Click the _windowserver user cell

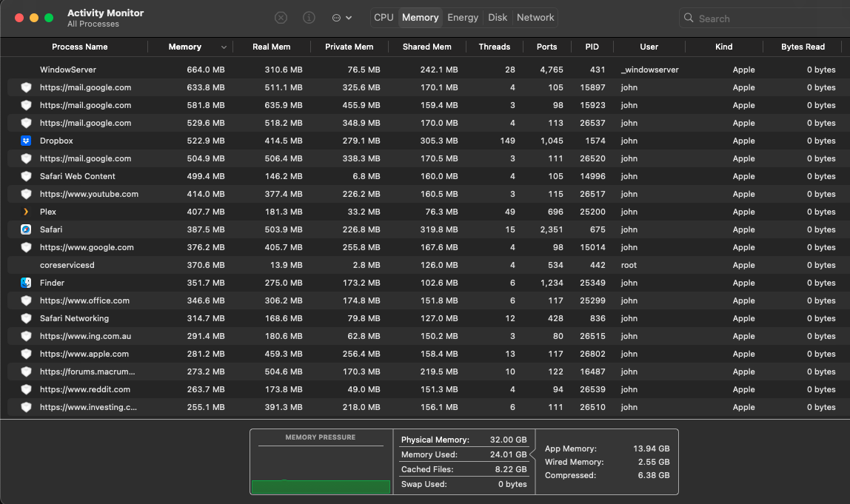click(x=649, y=70)
